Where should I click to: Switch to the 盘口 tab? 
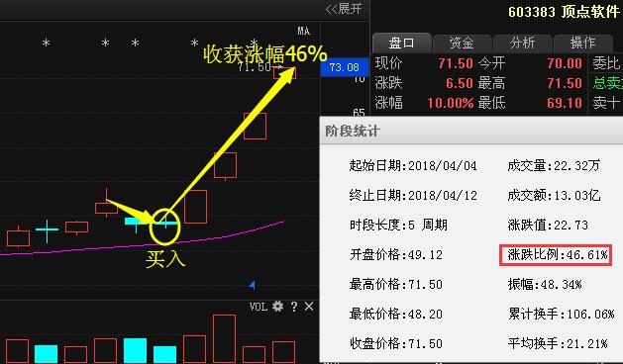402,43
